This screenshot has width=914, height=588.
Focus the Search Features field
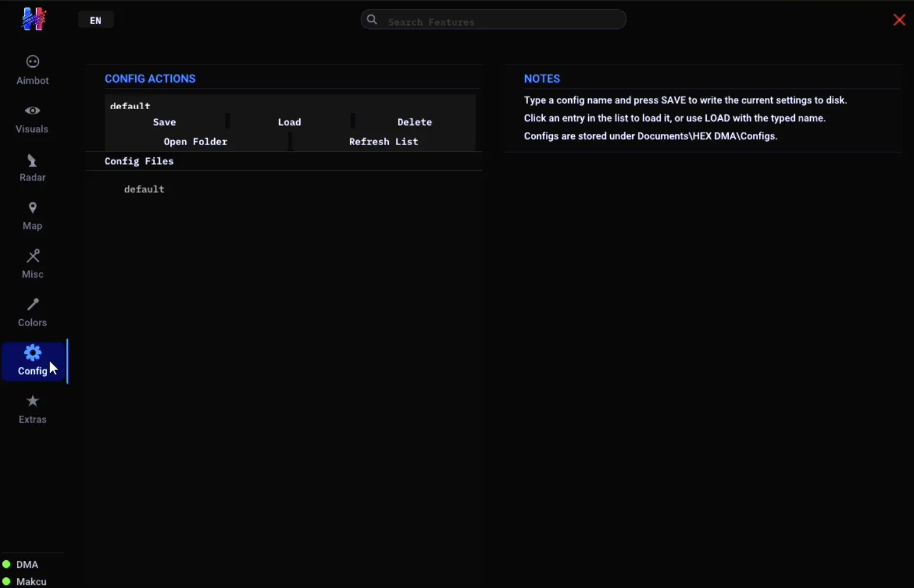[x=493, y=19]
